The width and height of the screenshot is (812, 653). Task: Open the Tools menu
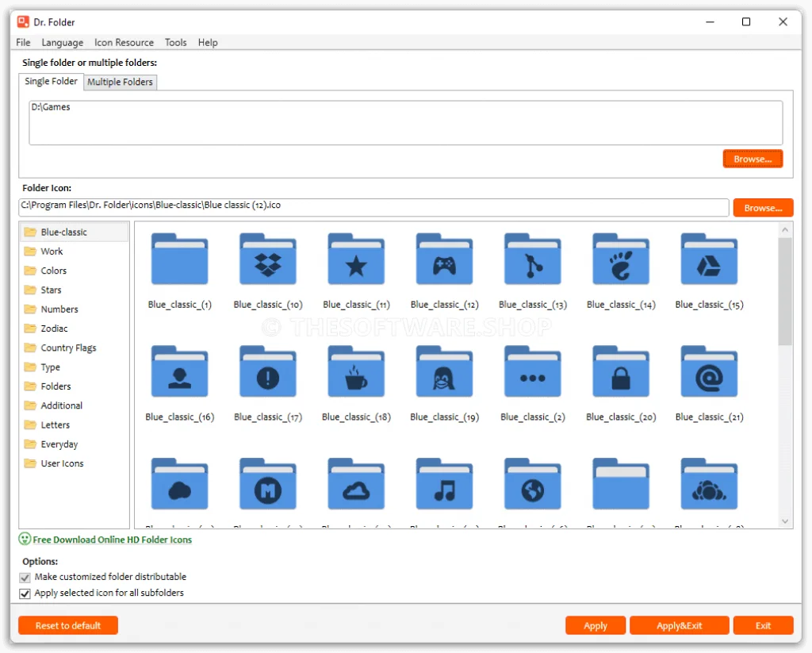(175, 43)
